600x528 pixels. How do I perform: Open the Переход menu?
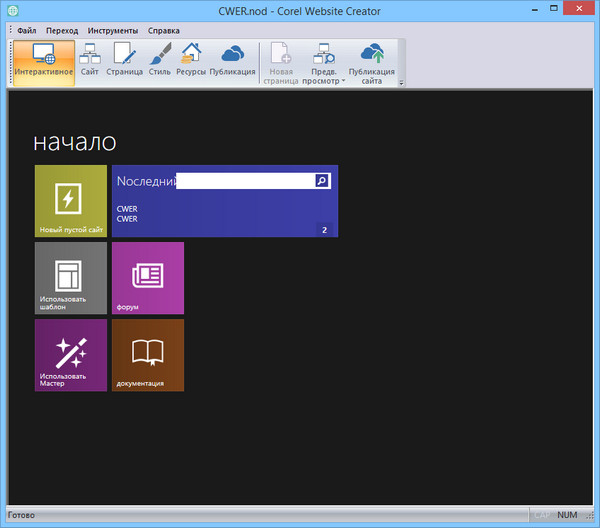click(63, 31)
